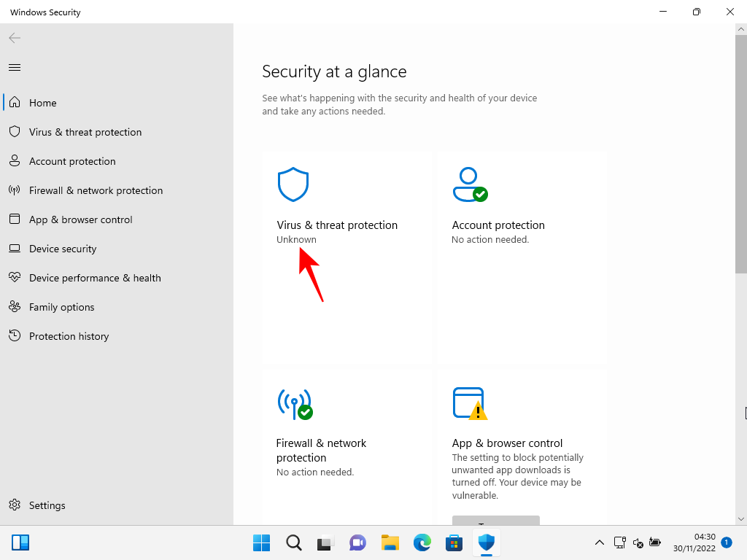Open Search from the taskbar
This screenshot has width=747, height=560.
tap(293, 542)
